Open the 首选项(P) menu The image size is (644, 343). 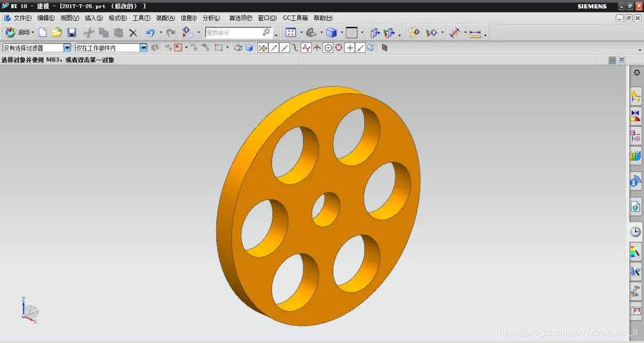click(241, 18)
